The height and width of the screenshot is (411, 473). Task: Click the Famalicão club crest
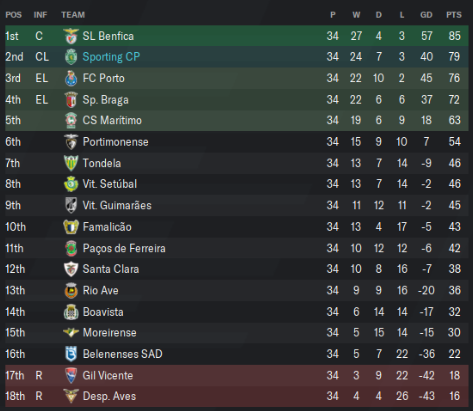pos(71,227)
